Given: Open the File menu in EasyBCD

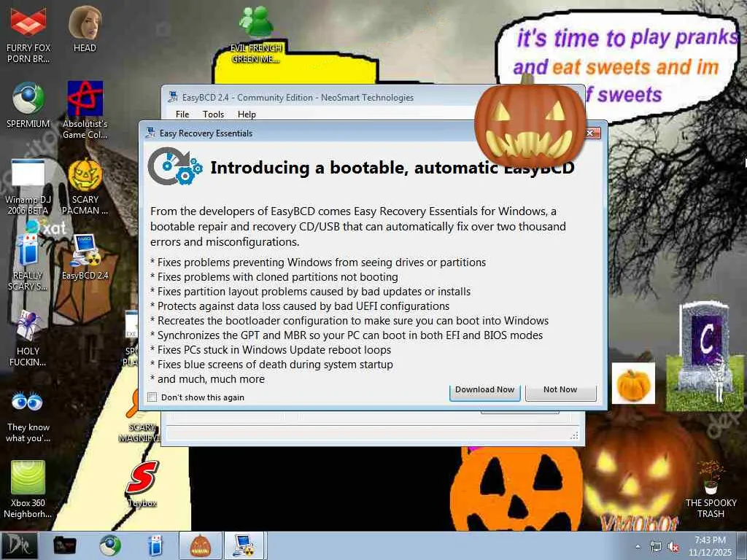Looking at the screenshot, I should pos(182,114).
